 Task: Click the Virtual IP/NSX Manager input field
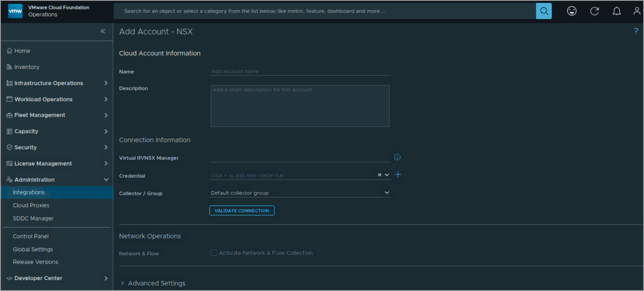300,158
